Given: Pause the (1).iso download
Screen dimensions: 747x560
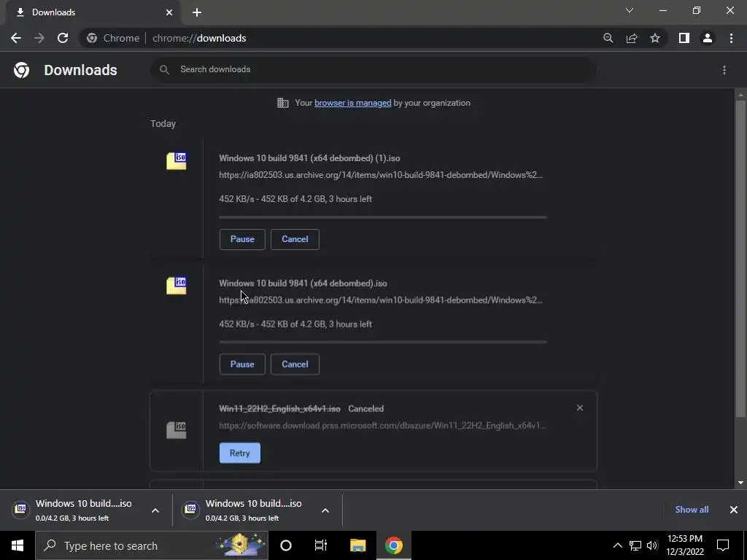Looking at the screenshot, I should tap(242, 239).
